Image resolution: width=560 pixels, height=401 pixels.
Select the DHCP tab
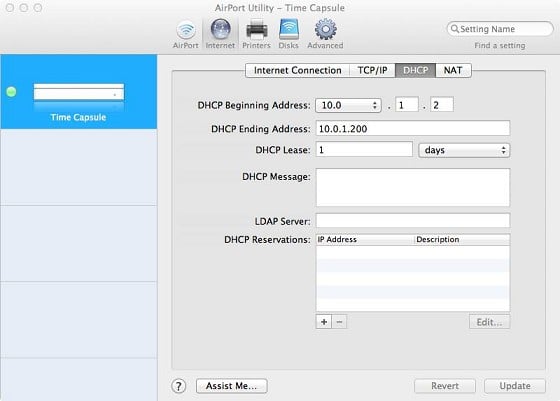(415, 70)
